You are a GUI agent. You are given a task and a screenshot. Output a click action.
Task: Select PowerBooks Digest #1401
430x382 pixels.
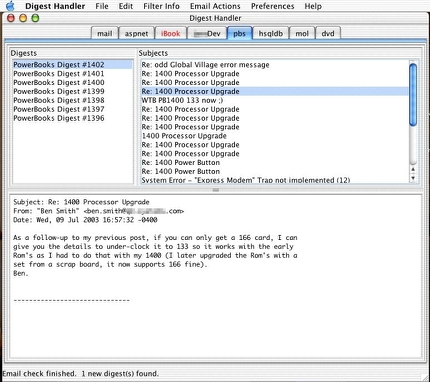[x=72, y=73]
